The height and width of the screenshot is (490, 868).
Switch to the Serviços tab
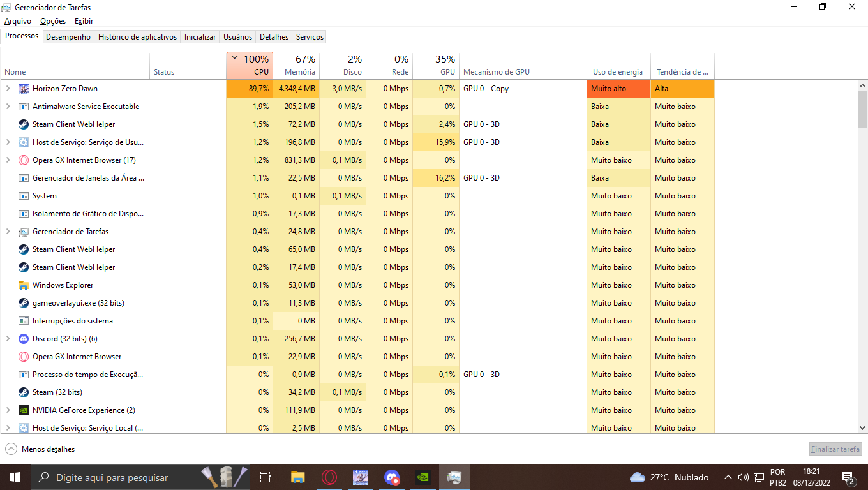pyautogui.click(x=310, y=37)
